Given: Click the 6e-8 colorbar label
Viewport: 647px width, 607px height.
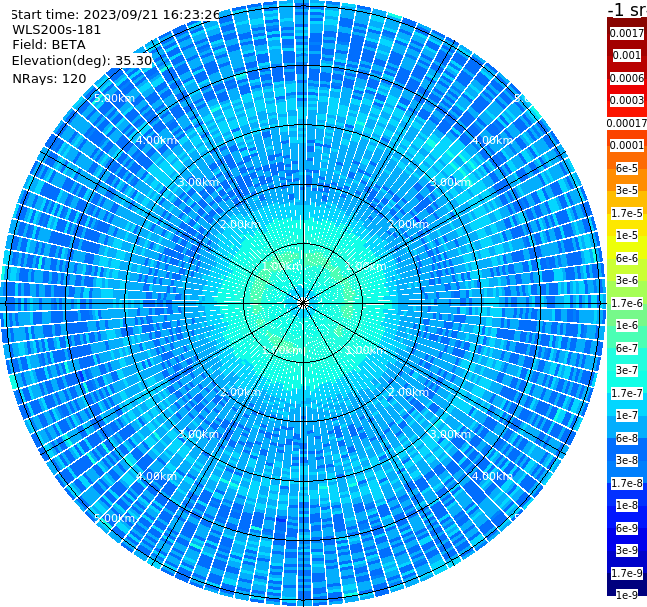Looking at the screenshot, I should coord(627,438).
